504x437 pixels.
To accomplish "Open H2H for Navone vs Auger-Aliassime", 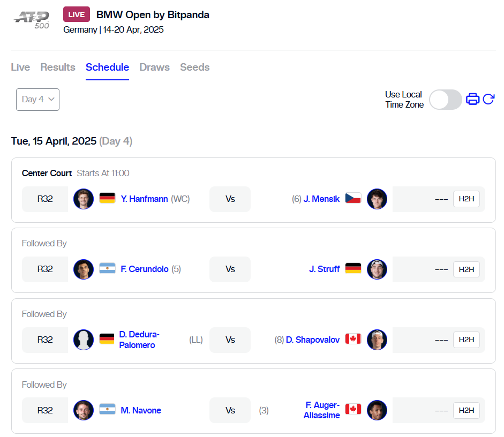I will pyautogui.click(x=466, y=410).
